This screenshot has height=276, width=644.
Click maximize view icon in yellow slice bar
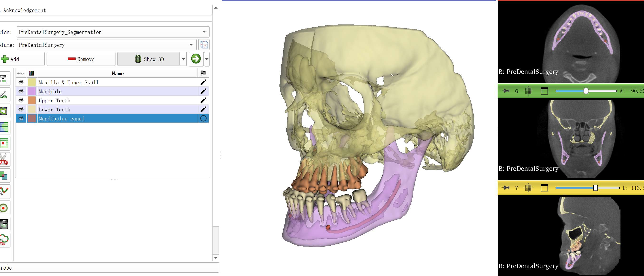(544, 188)
